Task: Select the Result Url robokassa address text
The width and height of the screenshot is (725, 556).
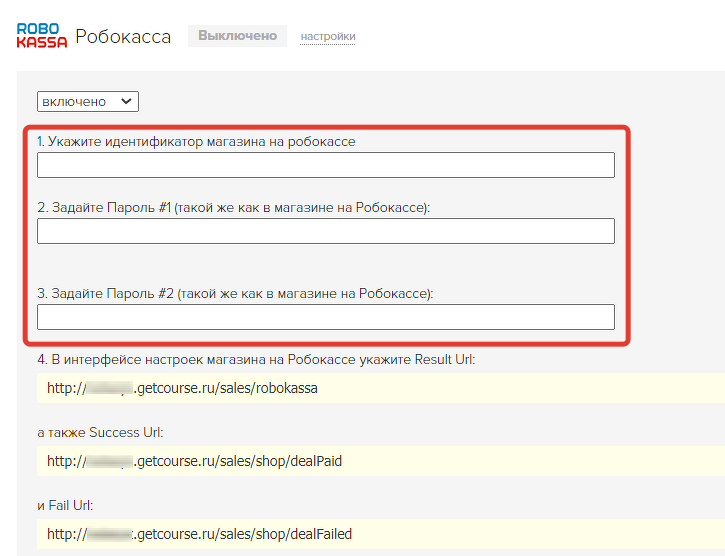Action: tap(182, 388)
